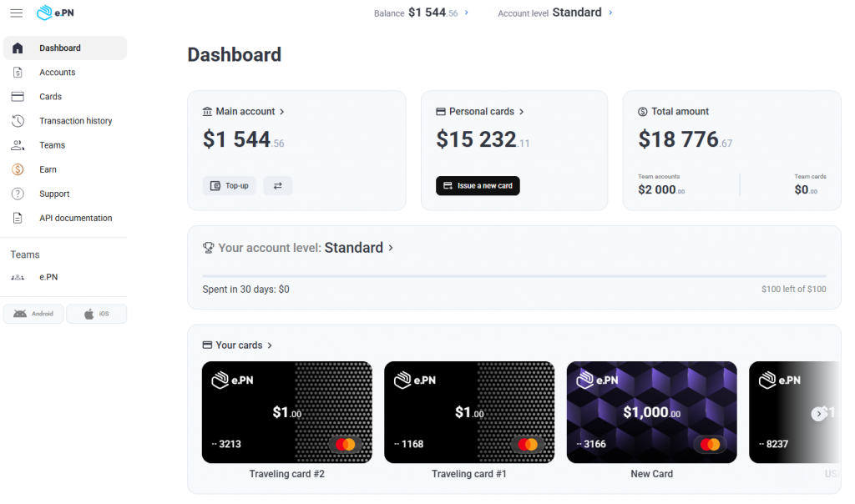Open Transaction history from the sidebar
Screen dimensions: 855x504
point(75,121)
